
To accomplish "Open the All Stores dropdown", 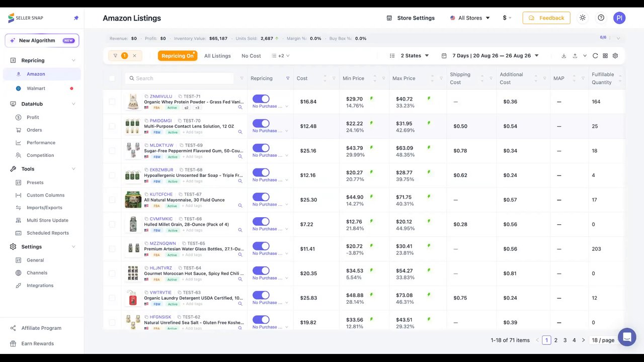I will click(x=470, y=18).
